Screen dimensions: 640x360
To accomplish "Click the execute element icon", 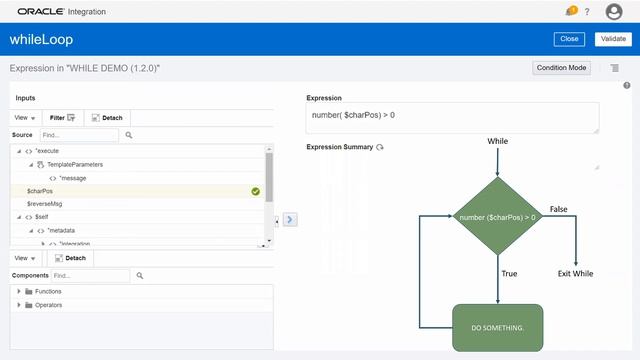I will [29, 151].
